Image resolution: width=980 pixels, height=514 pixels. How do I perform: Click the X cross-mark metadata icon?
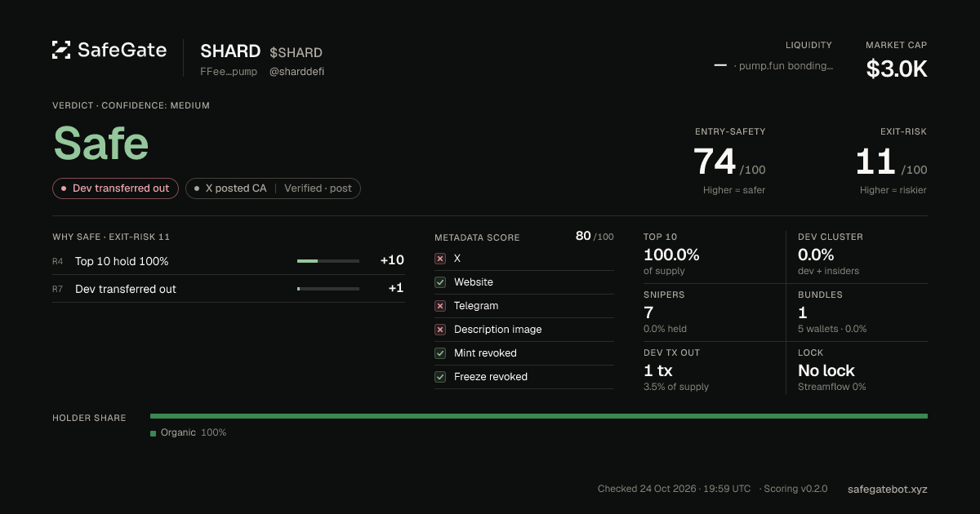pos(440,259)
